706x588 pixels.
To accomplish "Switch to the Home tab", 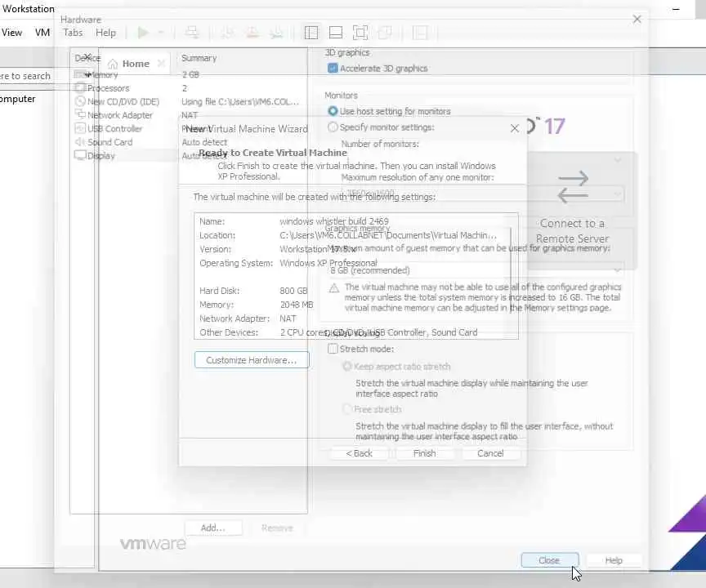I will point(136,64).
